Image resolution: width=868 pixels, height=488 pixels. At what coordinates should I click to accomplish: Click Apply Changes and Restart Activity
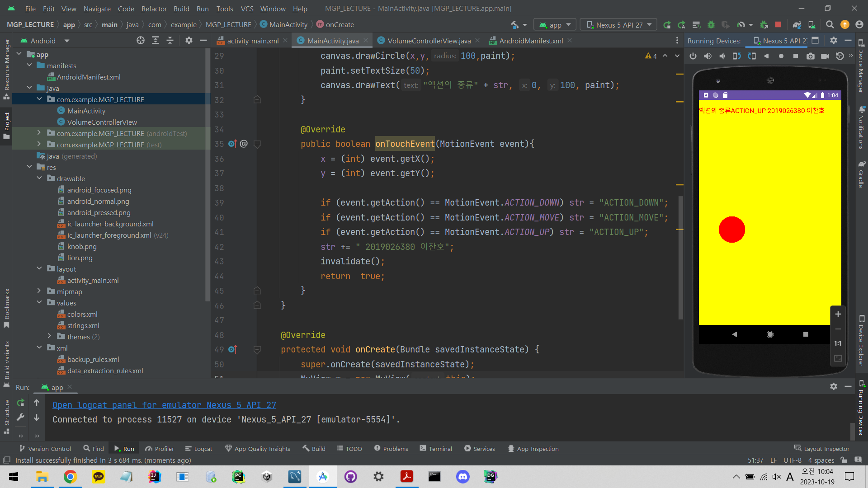pyautogui.click(x=681, y=25)
